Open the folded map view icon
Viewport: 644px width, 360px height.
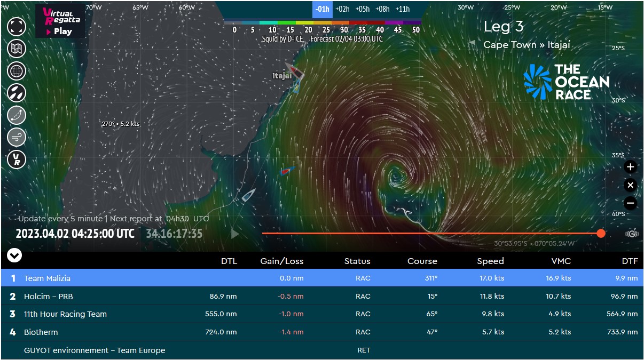[x=17, y=49]
